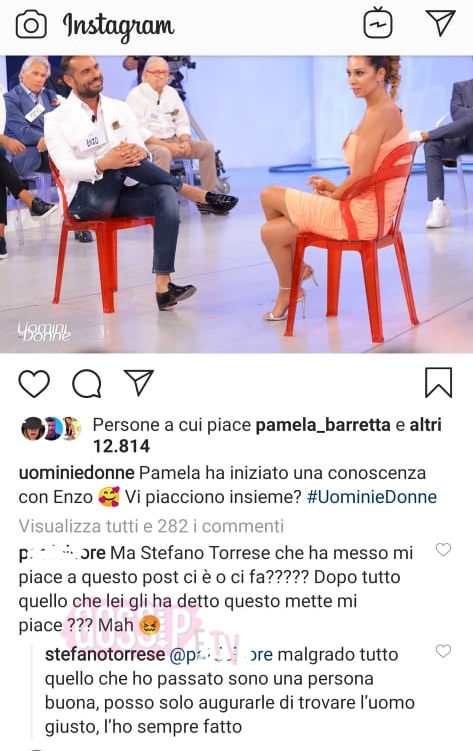Open direct messages paper plane in header
The width and height of the screenshot is (473, 751).
pyautogui.click(x=440, y=23)
